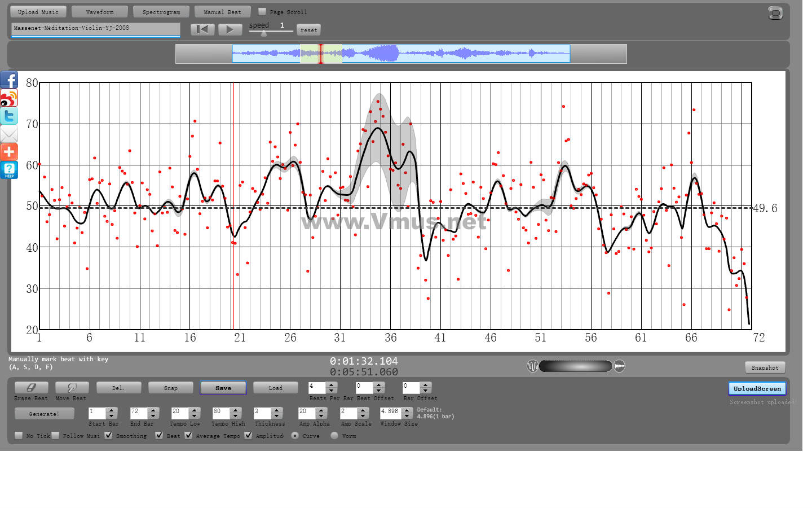Viewport: 812px width, 508px height.
Task: Click the End Bar input field
Action: pos(139,413)
